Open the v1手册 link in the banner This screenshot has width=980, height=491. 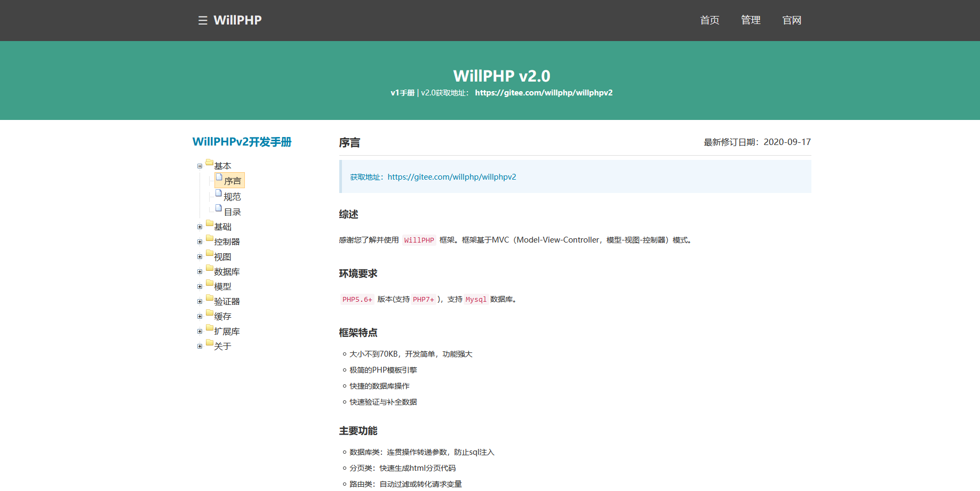[x=402, y=93]
